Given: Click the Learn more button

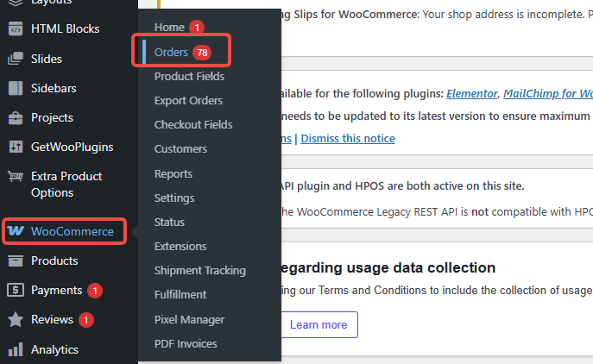Looking at the screenshot, I should coord(319,324).
